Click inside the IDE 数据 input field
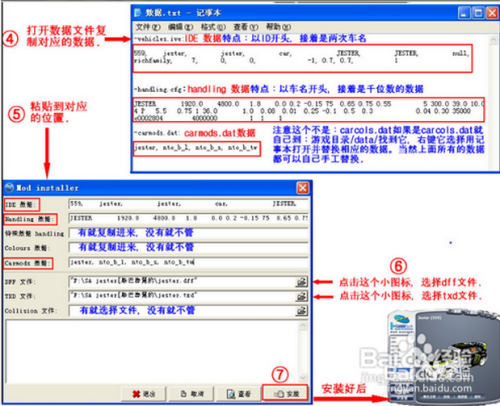Viewport: 500px width, 406px height. coord(189,204)
